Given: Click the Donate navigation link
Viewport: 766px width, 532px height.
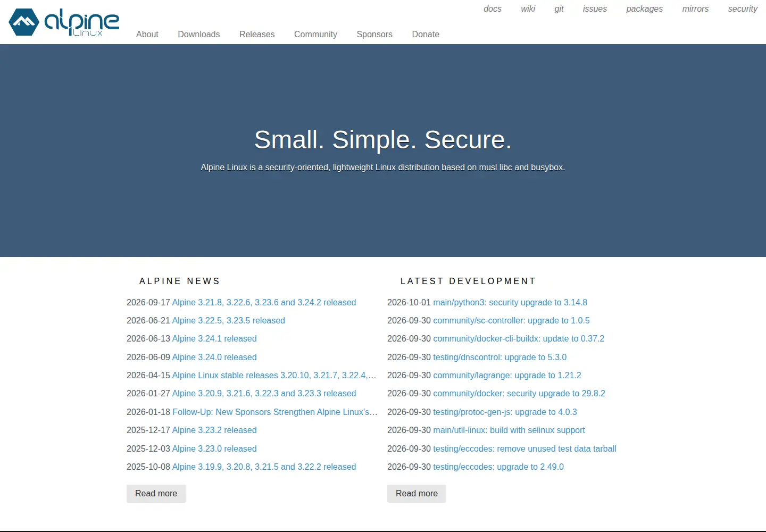Looking at the screenshot, I should point(426,34).
